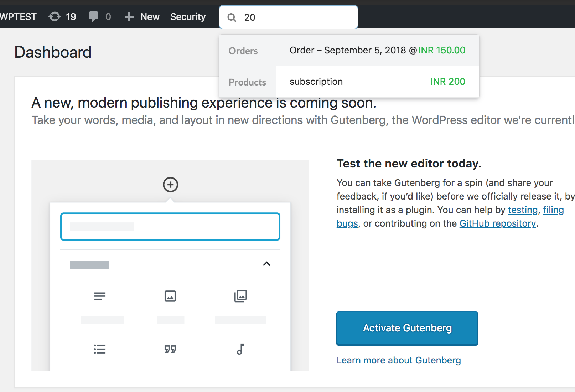Viewport: 575px width, 392px height.
Task: Open Learn more about Gutenberg link
Action: pos(399,360)
